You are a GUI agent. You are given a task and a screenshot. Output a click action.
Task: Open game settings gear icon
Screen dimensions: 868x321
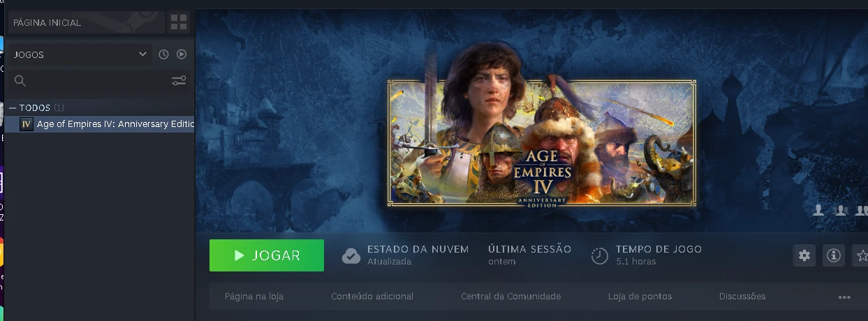tap(804, 255)
